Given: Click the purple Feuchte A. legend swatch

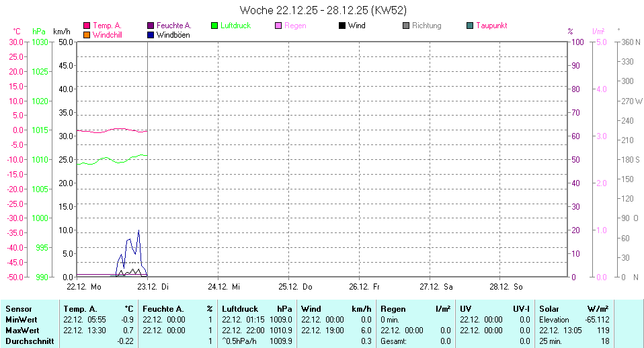Looking at the screenshot, I should coord(151,26).
